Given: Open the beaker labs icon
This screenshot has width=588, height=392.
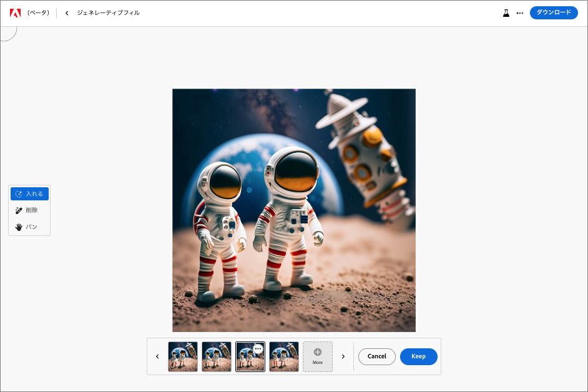Looking at the screenshot, I should click(x=506, y=13).
